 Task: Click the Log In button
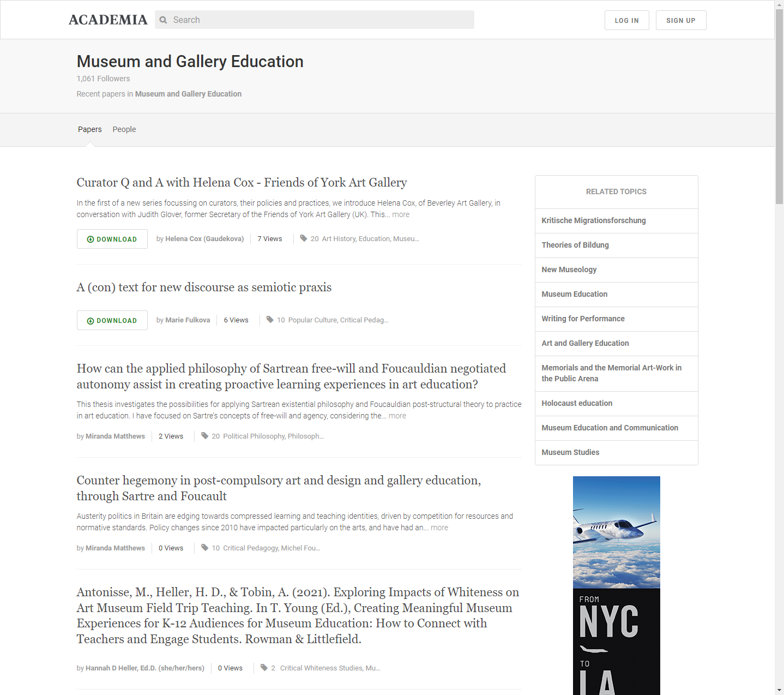pyautogui.click(x=627, y=20)
